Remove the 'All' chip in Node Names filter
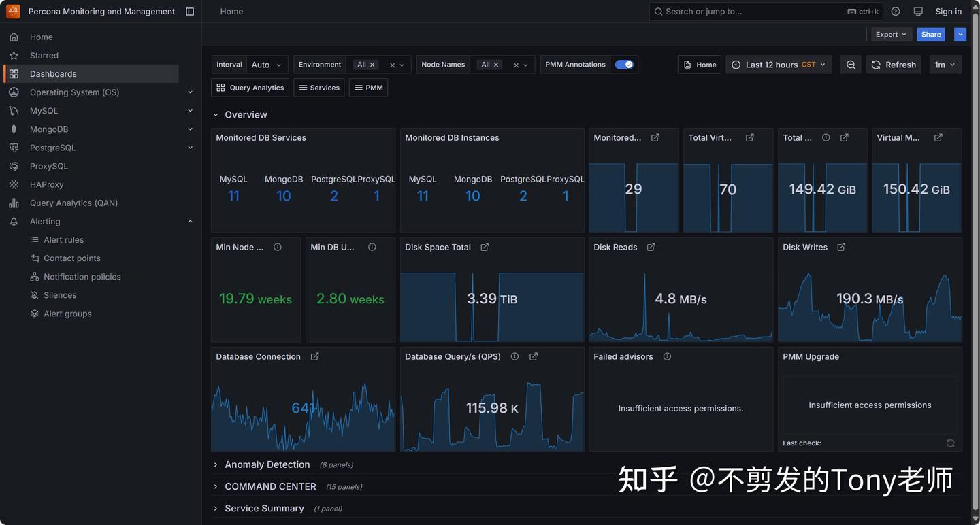 tap(496, 65)
